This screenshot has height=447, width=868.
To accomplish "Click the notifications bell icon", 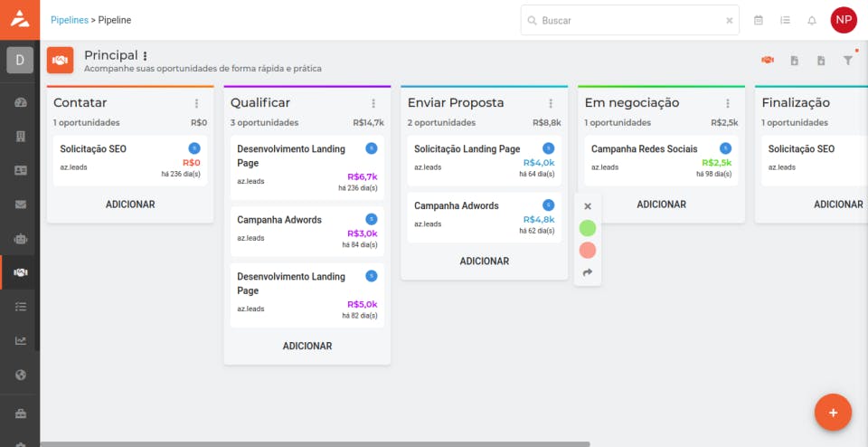I will coord(812,20).
